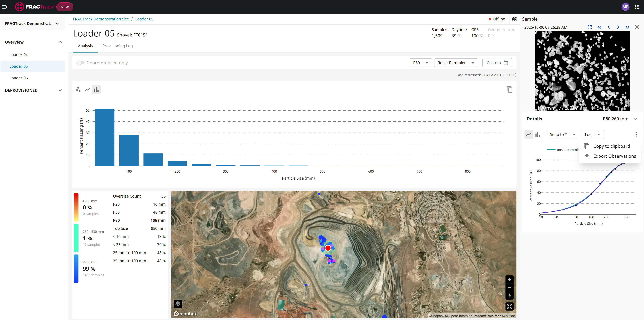Fit map to data extent
644x320 pixels.
pyautogui.click(x=509, y=306)
